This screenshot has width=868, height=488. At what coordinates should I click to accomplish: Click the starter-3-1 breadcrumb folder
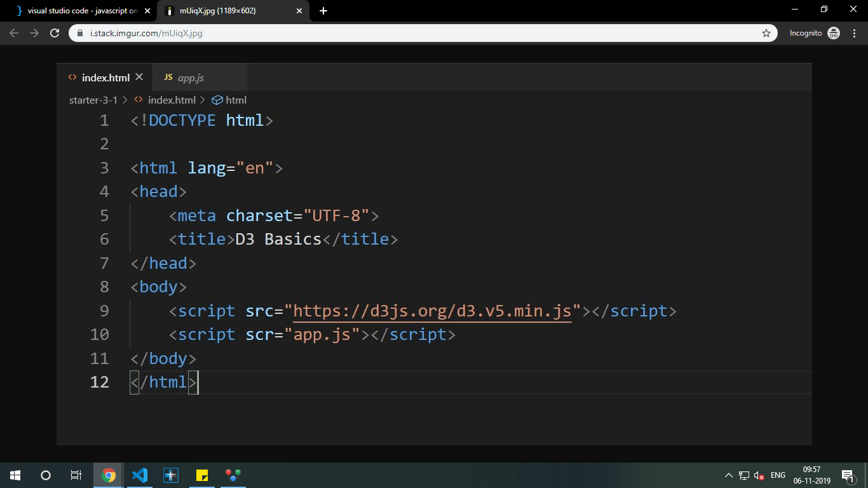[93, 100]
